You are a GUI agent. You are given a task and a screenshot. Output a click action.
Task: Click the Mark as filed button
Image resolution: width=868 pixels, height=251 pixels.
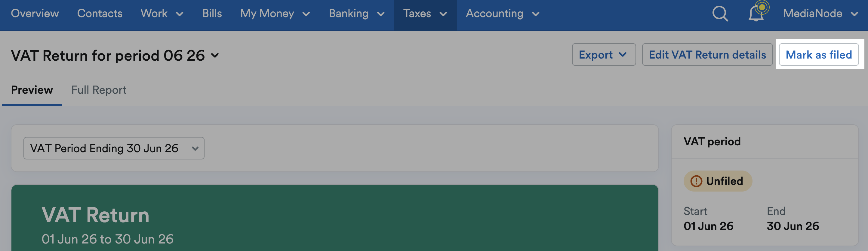[x=818, y=55]
